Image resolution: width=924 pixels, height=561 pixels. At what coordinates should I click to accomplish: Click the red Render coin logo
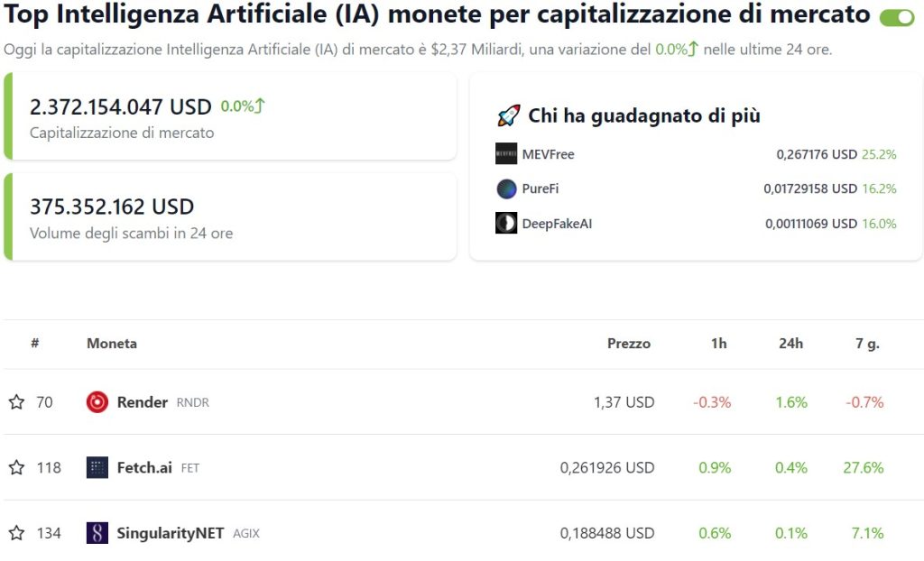97,402
